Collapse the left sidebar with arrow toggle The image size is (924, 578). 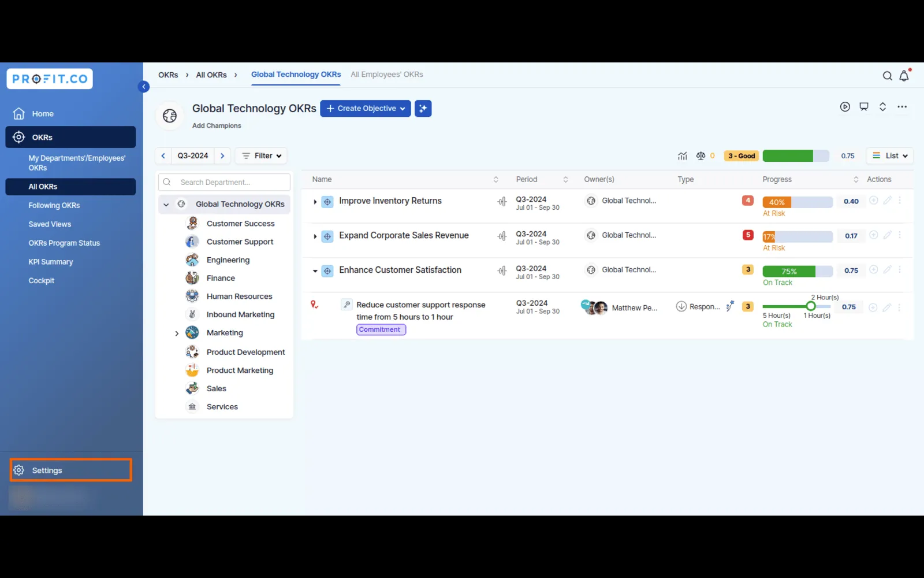pyautogui.click(x=144, y=87)
